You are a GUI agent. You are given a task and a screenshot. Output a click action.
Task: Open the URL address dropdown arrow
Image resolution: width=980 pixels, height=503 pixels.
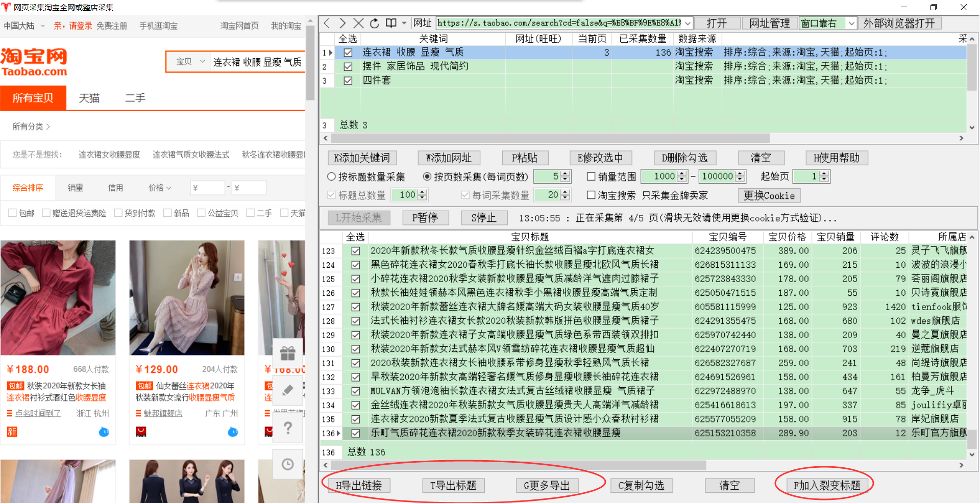688,23
